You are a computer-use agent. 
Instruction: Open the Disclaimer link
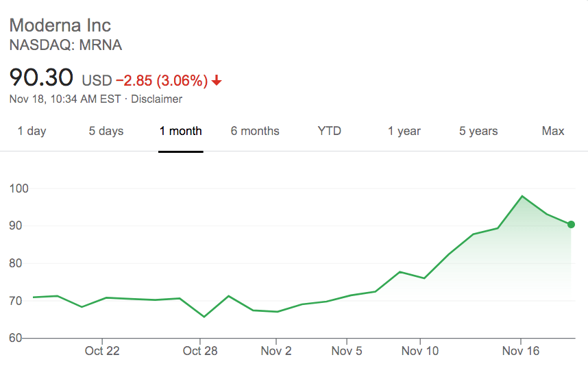(x=157, y=99)
